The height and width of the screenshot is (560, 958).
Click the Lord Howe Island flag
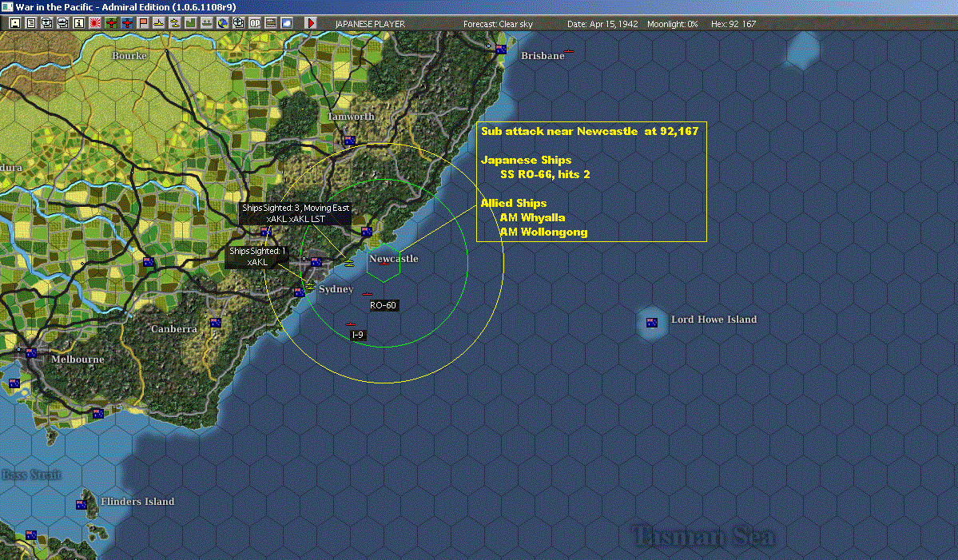click(652, 323)
